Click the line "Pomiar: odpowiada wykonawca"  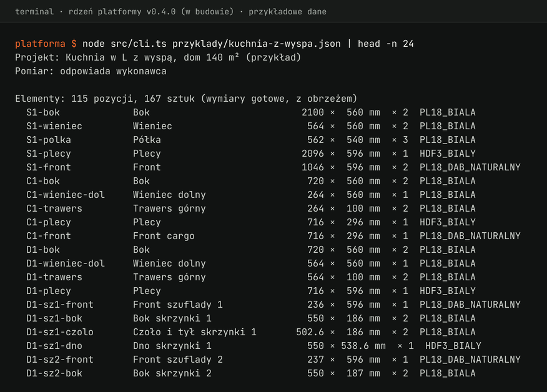pos(91,71)
